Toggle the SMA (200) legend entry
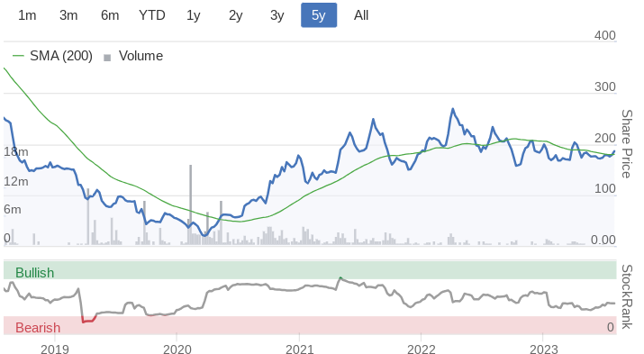The height and width of the screenshot is (354, 644). coord(52,56)
